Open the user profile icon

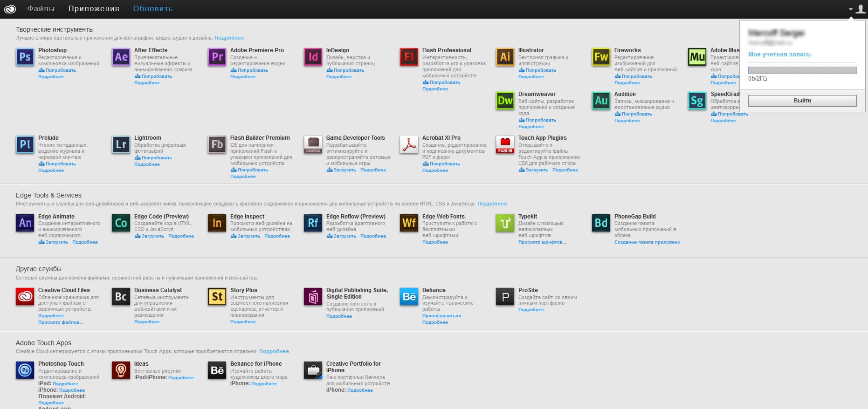point(861,9)
